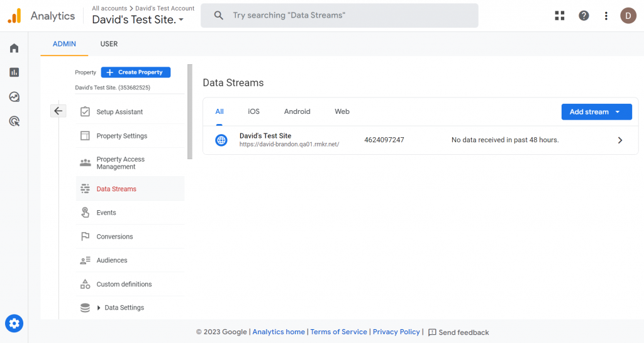Screen dimensions: 644x343
Task: Open the Add stream dropdown
Action: pos(596,112)
